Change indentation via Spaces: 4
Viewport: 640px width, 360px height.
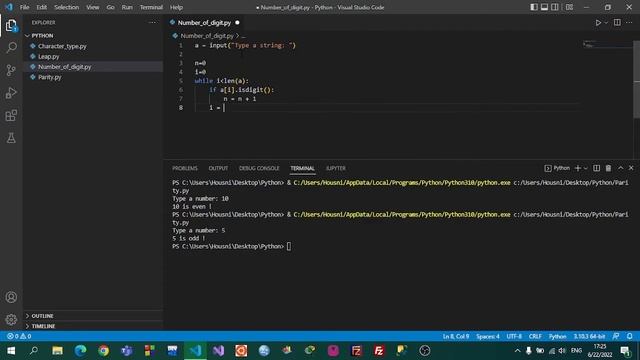tap(488, 336)
